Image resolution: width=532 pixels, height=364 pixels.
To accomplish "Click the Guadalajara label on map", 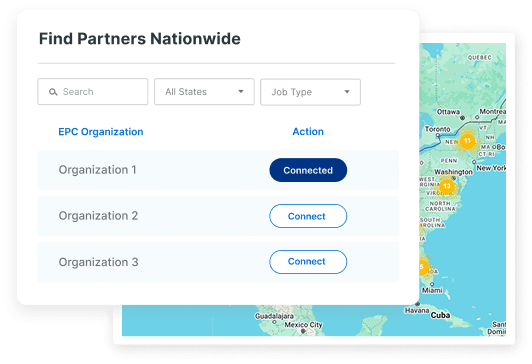I will tap(274, 316).
